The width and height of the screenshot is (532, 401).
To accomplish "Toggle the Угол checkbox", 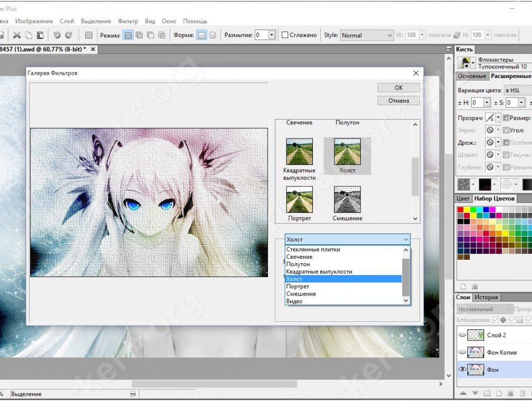I will coord(506,130).
